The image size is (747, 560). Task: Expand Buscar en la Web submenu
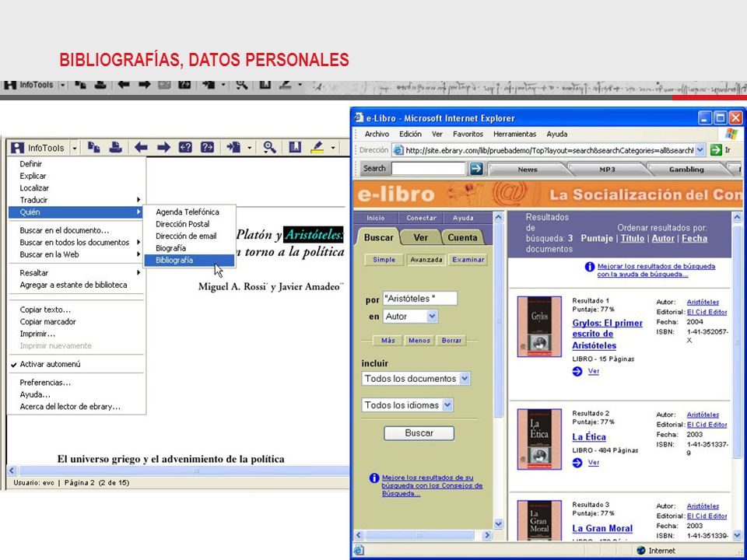(x=75, y=254)
